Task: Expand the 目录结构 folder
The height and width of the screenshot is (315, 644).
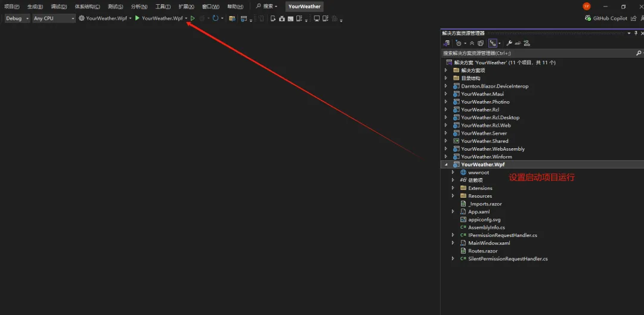Action: coord(446,79)
